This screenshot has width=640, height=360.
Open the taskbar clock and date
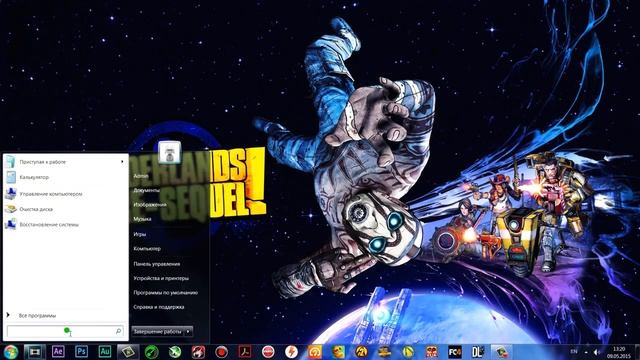(619, 352)
